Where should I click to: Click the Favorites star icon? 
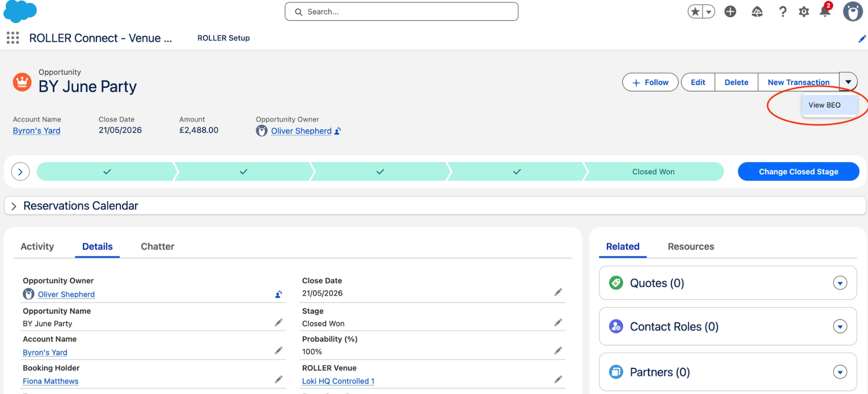695,12
